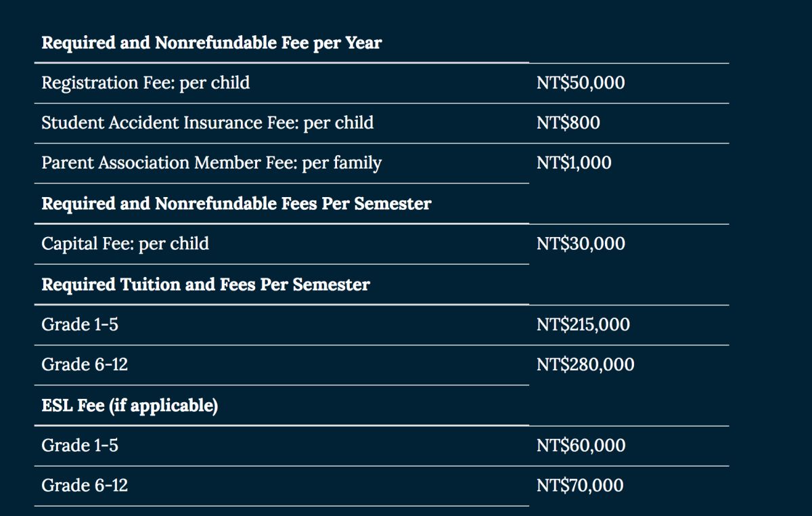812x516 pixels.
Task: Click the NT$215,000 tuition amount
Action: [583, 324]
